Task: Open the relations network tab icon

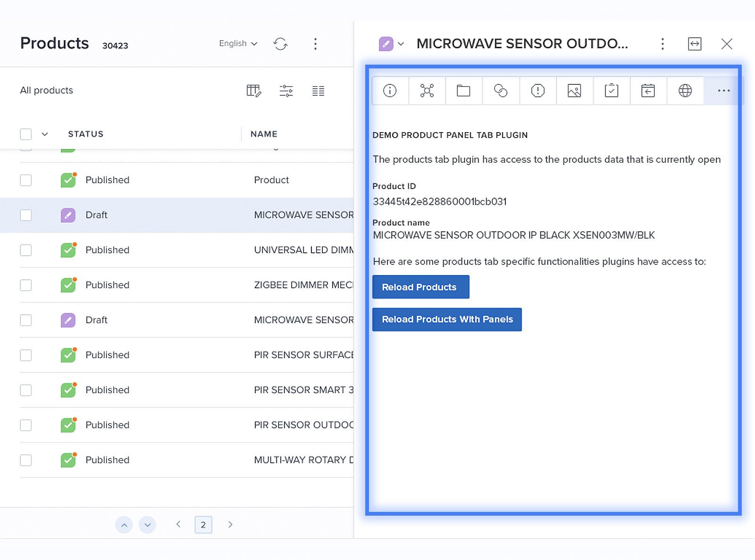Action: [x=427, y=91]
